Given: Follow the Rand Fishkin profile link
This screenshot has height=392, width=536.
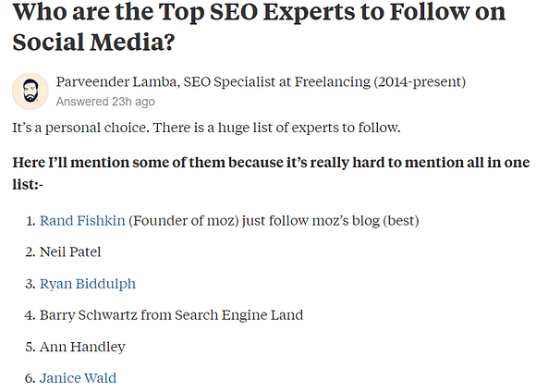Looking at the screenshot, I should (x=82, y=221).
